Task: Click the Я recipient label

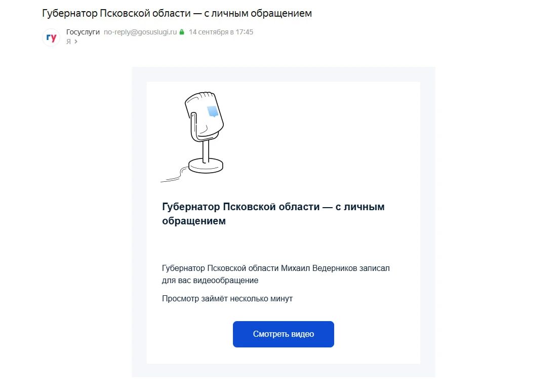Action: pos(68,42)
